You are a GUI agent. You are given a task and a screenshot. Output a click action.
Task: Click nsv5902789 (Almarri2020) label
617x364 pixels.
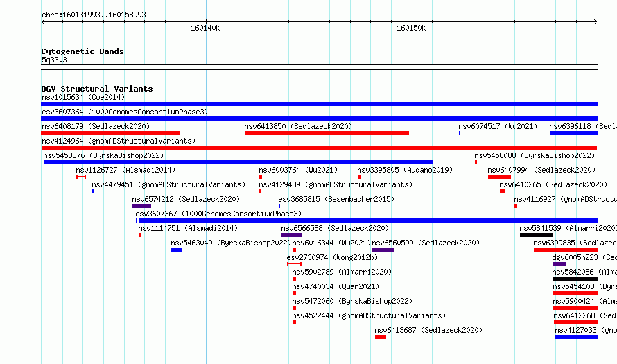[x=342, y=272]
